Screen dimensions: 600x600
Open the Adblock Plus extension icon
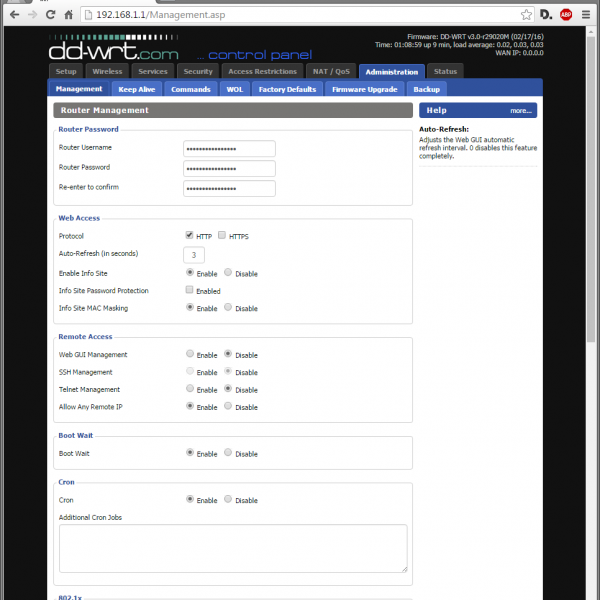566,15
